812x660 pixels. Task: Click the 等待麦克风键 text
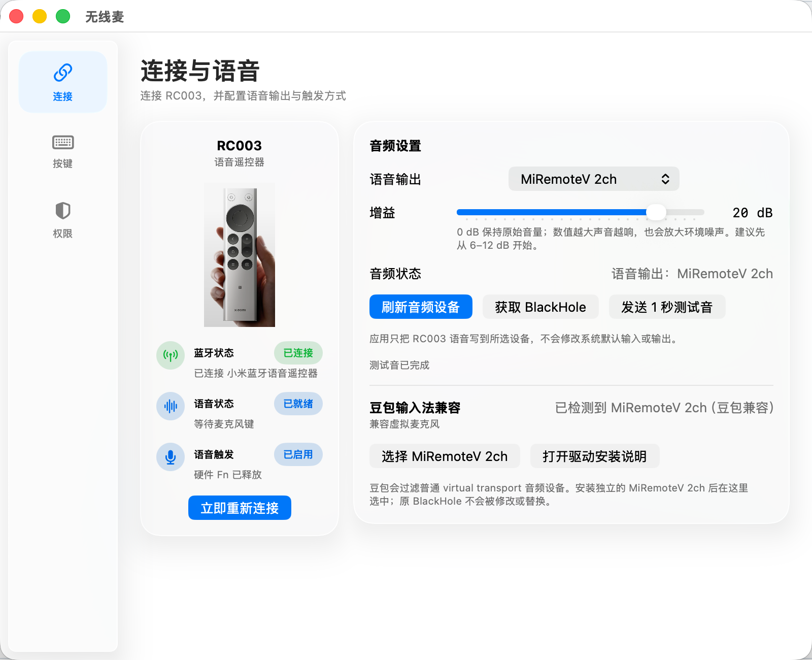[224, 424]
